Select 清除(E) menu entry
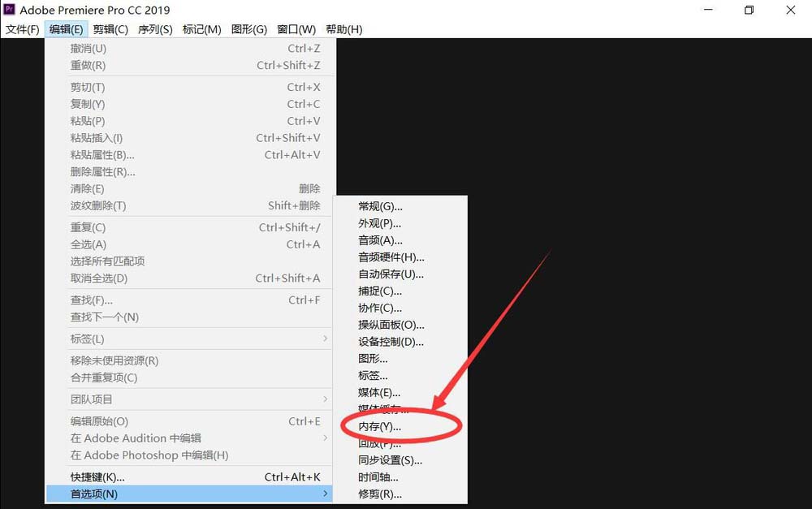The height and width of the screenshot is (509, 812). click(189, 188)
